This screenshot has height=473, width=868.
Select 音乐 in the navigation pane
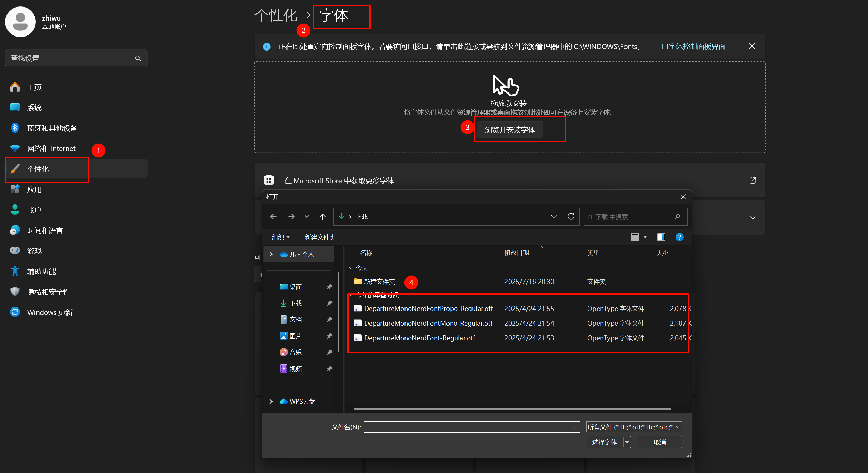click(295, 353)
